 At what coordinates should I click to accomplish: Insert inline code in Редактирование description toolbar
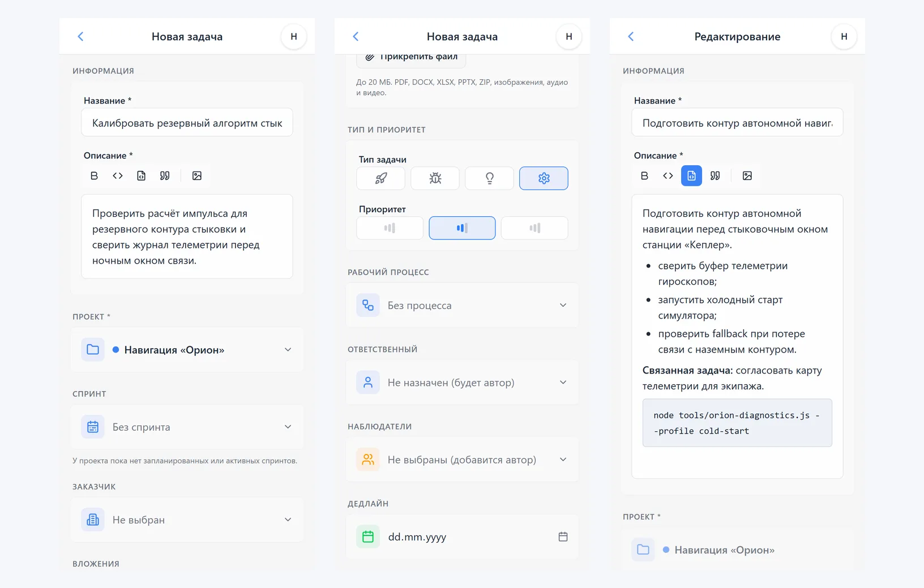pyautogui.click(x=668, y=175)
